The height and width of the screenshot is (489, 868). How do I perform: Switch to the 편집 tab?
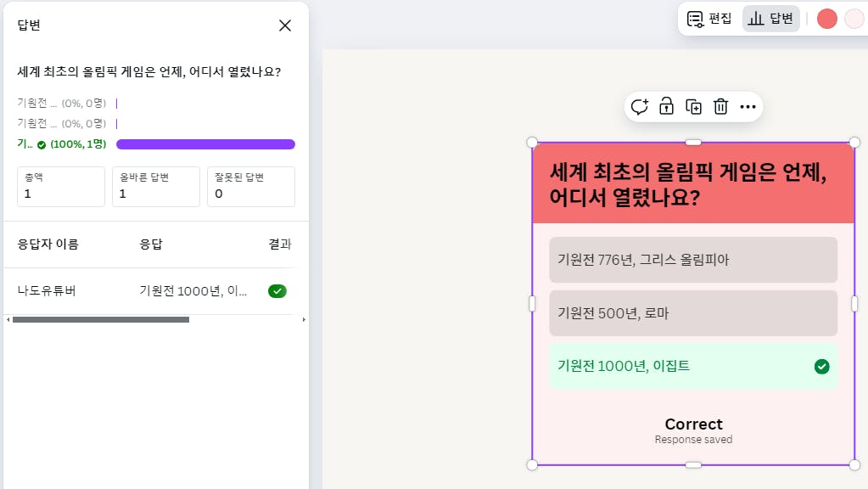pos(709,18)
